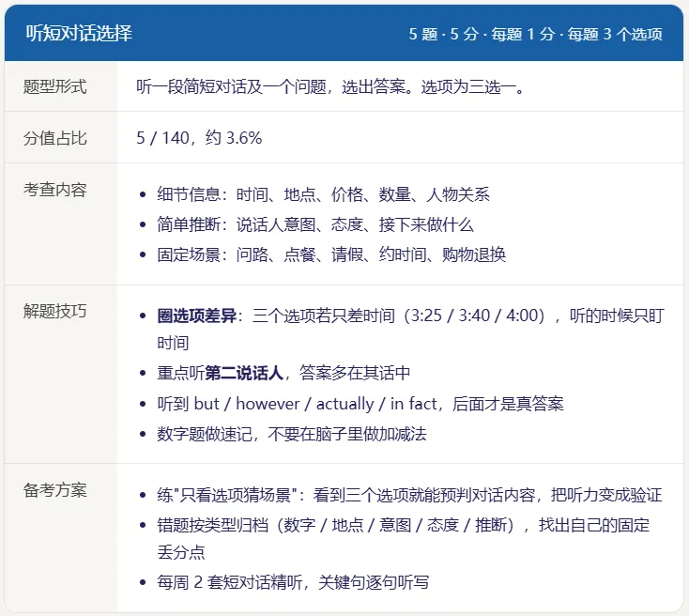Click the bold text 第二说话人
This screenshot has height=616, width=689.
click(x=244, y=373)
